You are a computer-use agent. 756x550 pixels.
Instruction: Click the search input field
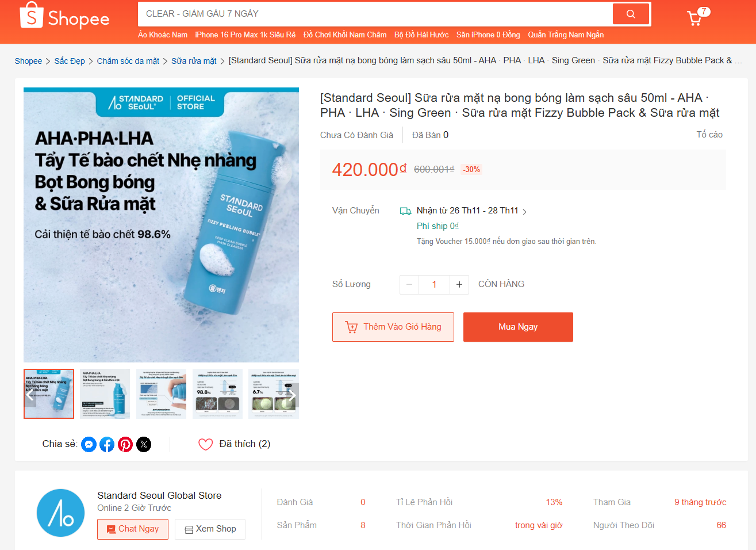click(x=375, y=14)
